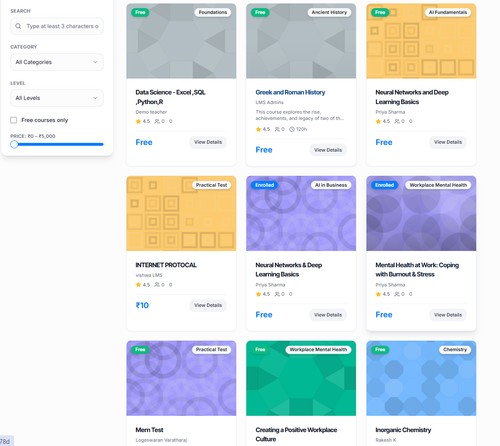Screen dimensions: 500x446
Task: Click star rating icon on Data Science card
Action: coord(138,121)
